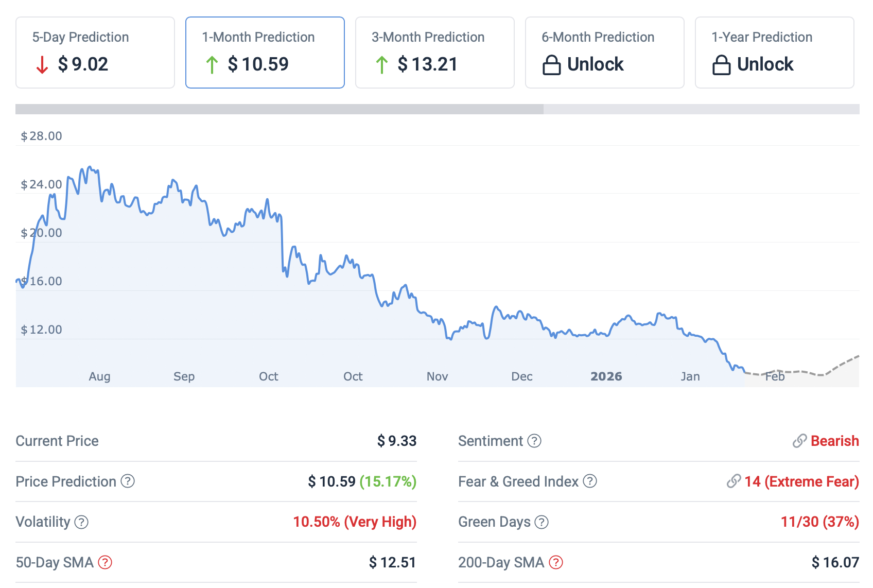Unlock the 1-Year Prediction
Screen dimensions: 873x588
(765, 64)
